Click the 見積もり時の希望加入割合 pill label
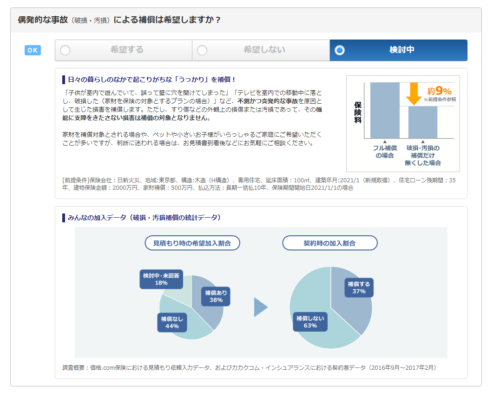 click(x=192, y=243)
